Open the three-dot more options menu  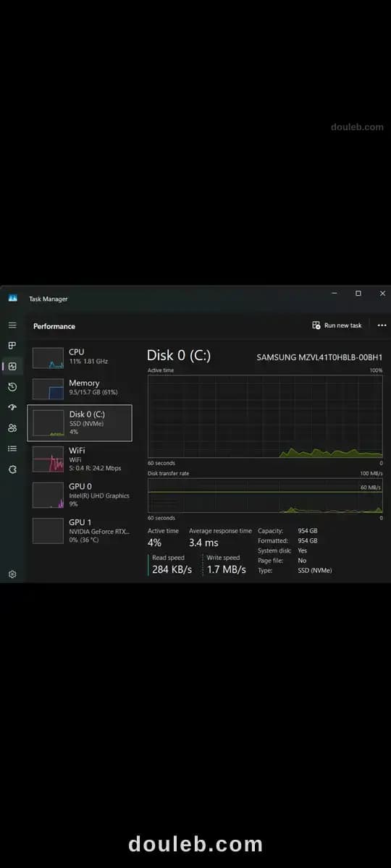tap(382, 325)
